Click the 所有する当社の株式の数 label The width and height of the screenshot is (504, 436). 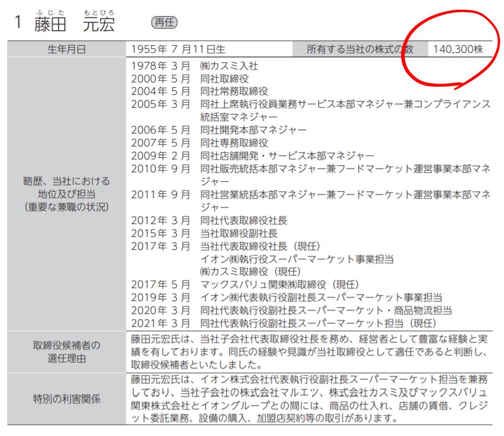[360, 49]
